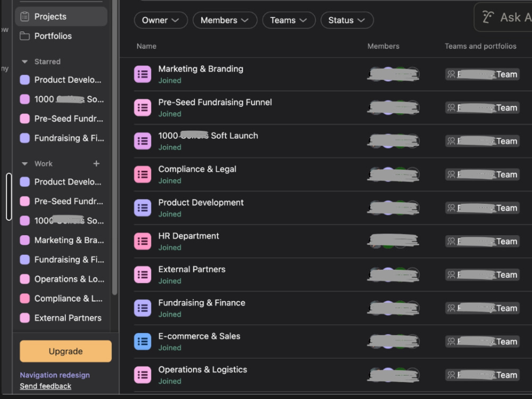Collapse the Starred section

point(24,62)
